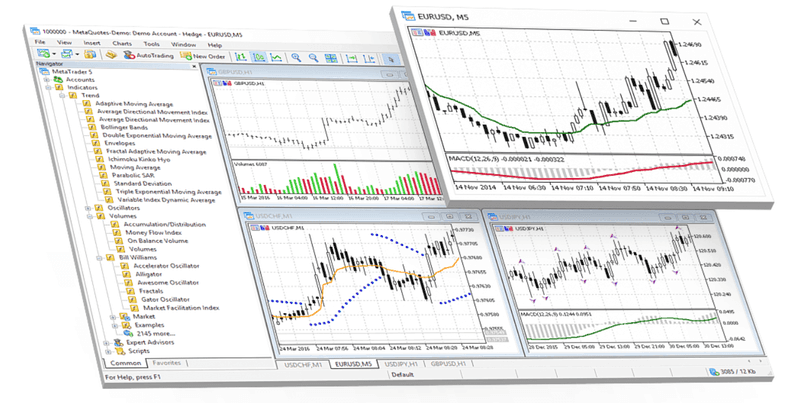Toggle chart auto scroll
Image resolution: width=800 pixels, height=403 pixels.
(x=352, y=59)
